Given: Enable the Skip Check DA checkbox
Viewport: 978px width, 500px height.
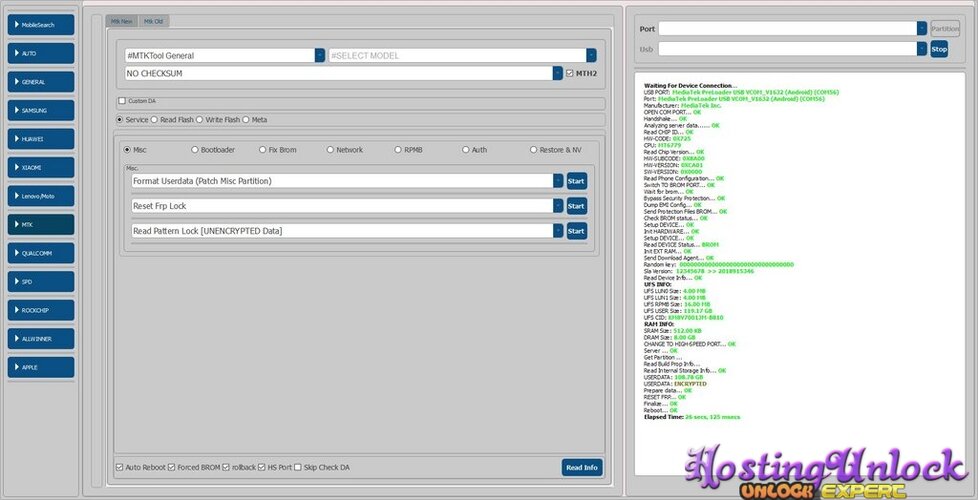Looking at the screenshot, I should 298,467.
